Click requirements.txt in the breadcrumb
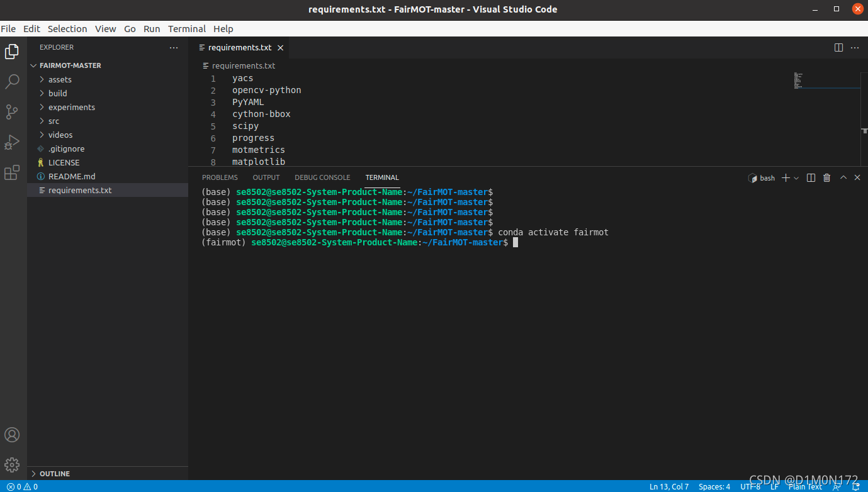 [x=244, y=65]
